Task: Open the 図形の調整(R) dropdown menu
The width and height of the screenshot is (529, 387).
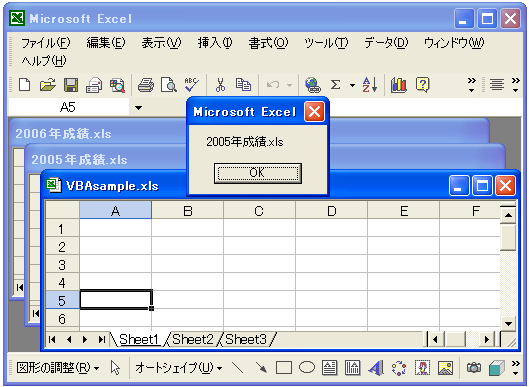Action: pyautogui.click(x=58, y=367)
